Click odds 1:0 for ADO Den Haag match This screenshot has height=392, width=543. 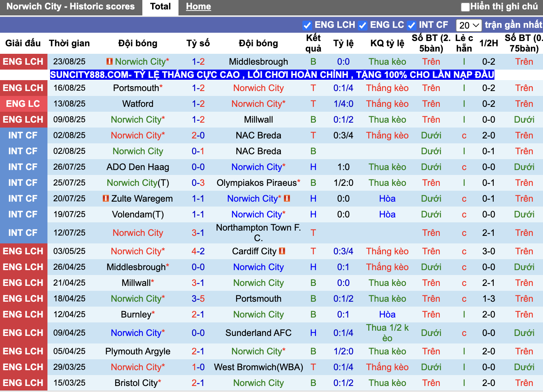[x=343, y=167]
